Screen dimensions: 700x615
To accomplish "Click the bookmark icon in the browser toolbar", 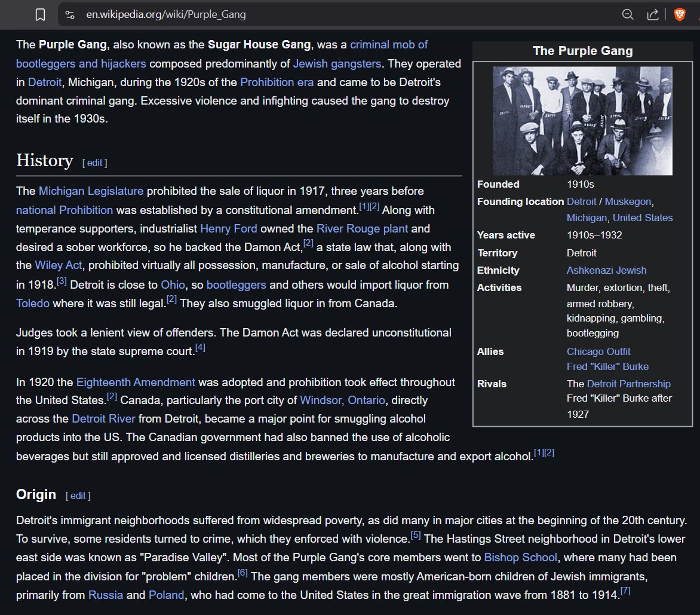I will click(x=40, y=15).
